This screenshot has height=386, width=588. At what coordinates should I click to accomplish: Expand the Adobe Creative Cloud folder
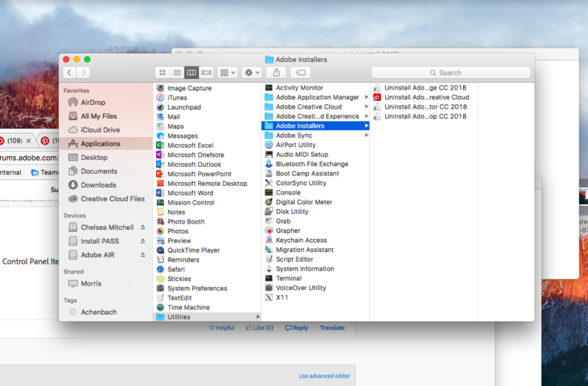point(367,107)
